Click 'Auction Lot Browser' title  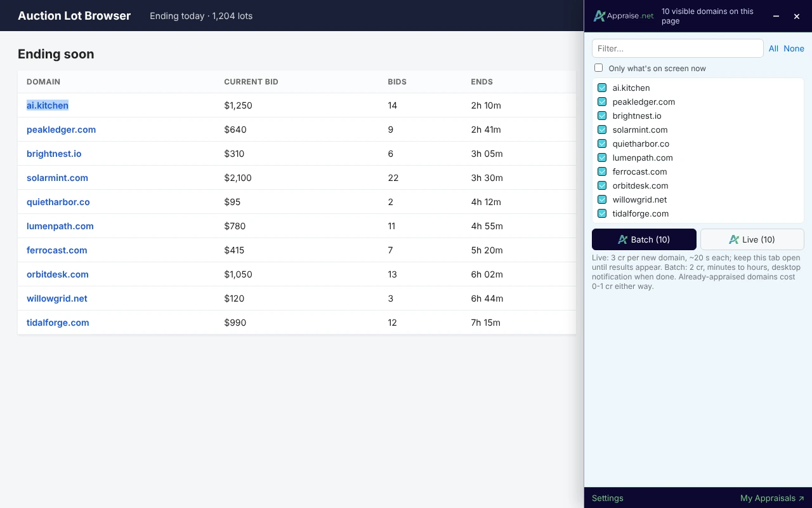(x=74, y=16)
